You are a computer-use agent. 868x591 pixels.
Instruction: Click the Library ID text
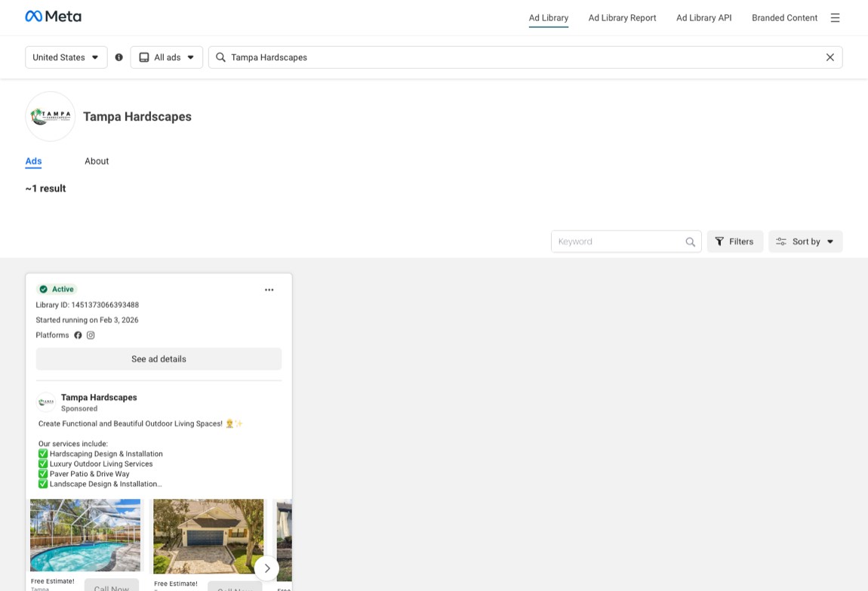tap(88, 305)
